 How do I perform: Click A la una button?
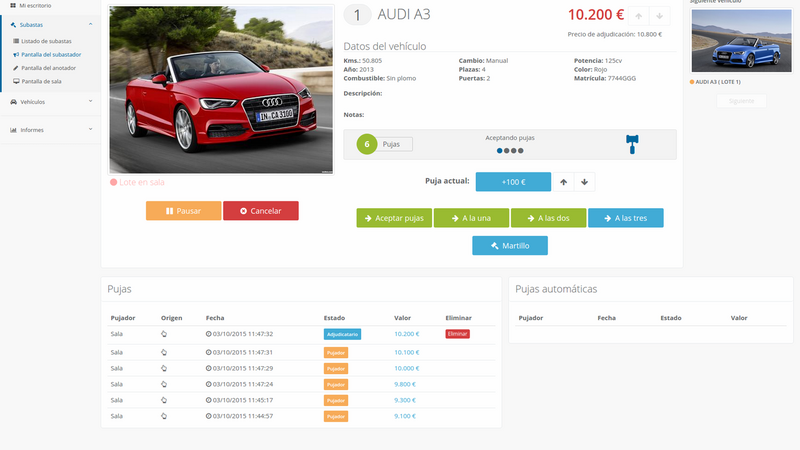(x=471, y=218)
